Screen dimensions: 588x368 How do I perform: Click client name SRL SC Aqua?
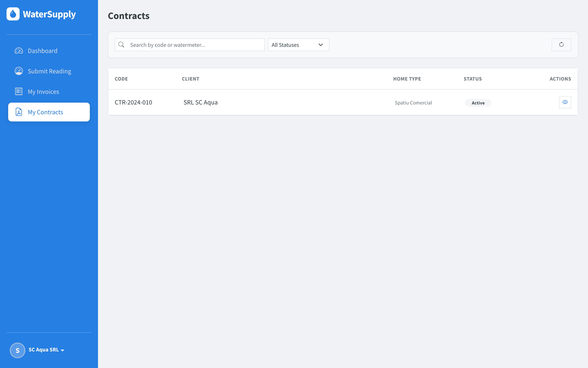200,102
